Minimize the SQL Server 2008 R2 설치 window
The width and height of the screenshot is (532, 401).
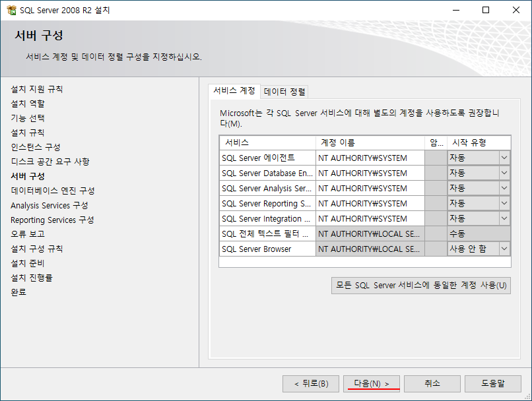coord(456,10)
